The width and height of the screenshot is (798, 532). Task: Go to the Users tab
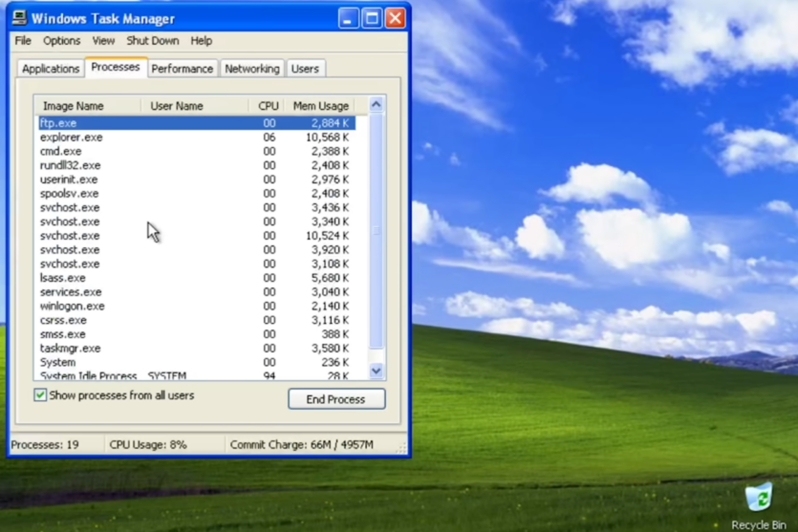tap(305, 69)
